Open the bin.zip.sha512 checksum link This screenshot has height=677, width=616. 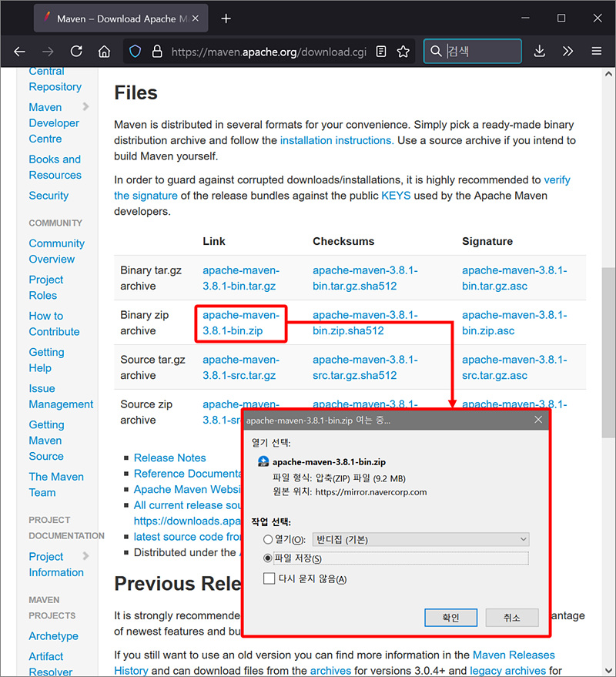pyautogui.click(x=365, y=323)
